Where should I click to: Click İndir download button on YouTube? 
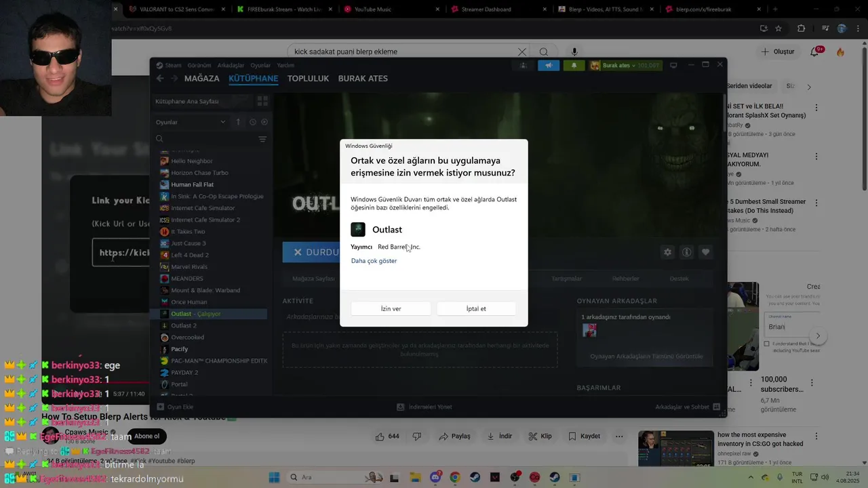point(498,436)
